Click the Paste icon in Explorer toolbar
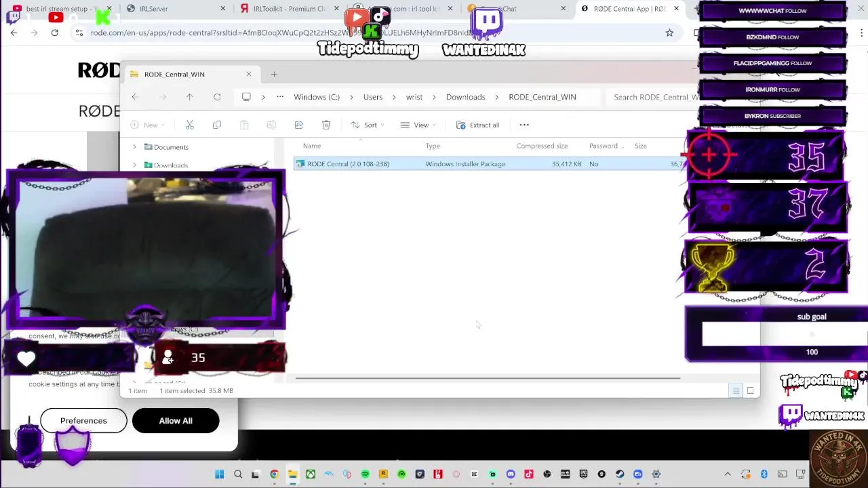868x488 pixels. (244, 125)
